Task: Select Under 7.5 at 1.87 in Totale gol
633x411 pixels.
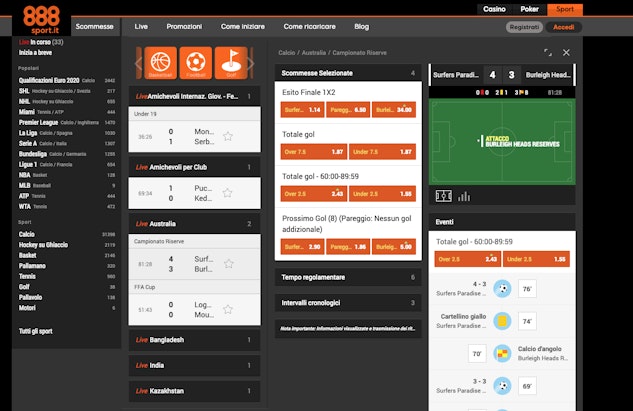Action: 382,152
